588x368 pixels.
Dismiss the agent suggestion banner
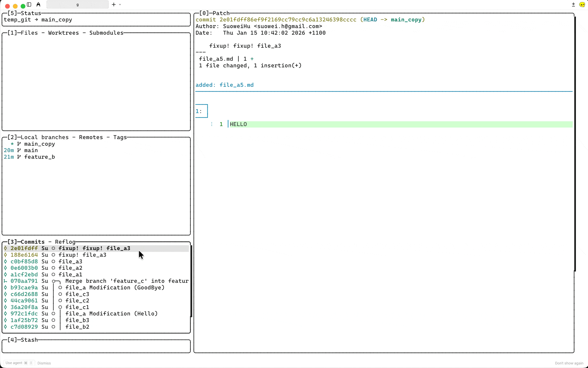(44, 363)
